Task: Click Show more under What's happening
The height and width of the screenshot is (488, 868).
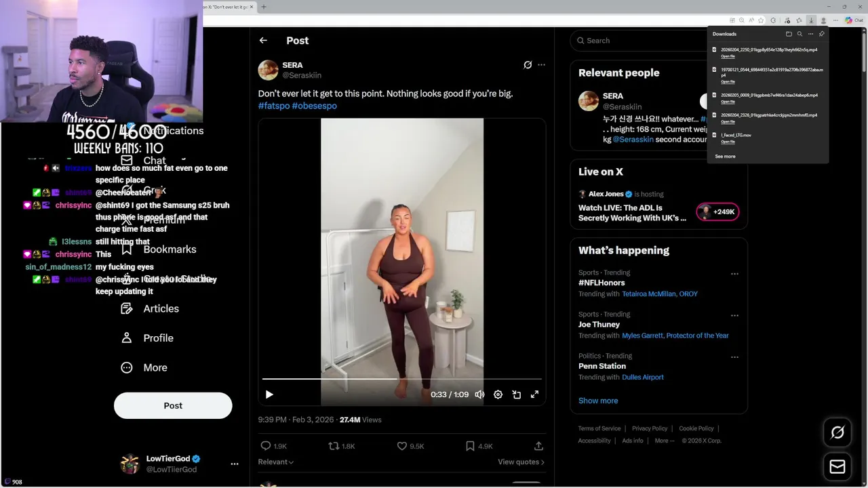Action: tap(598, 401)
